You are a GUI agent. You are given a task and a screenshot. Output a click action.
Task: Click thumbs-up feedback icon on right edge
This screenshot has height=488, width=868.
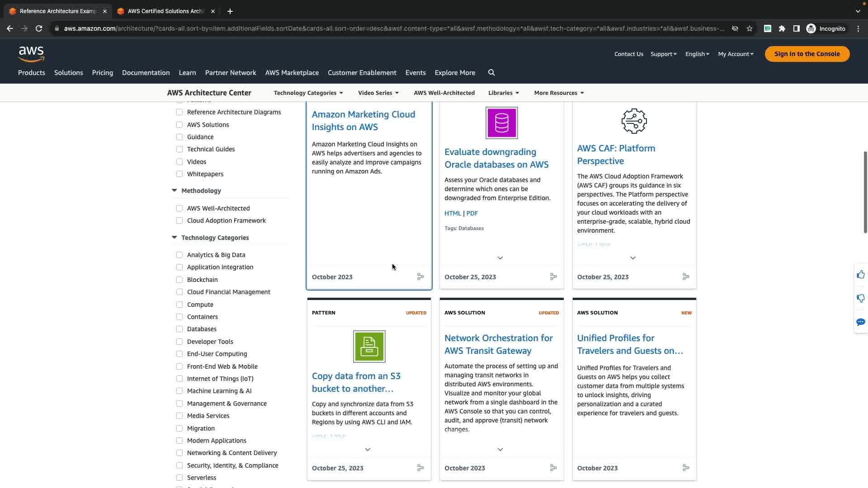click(860, 275)
